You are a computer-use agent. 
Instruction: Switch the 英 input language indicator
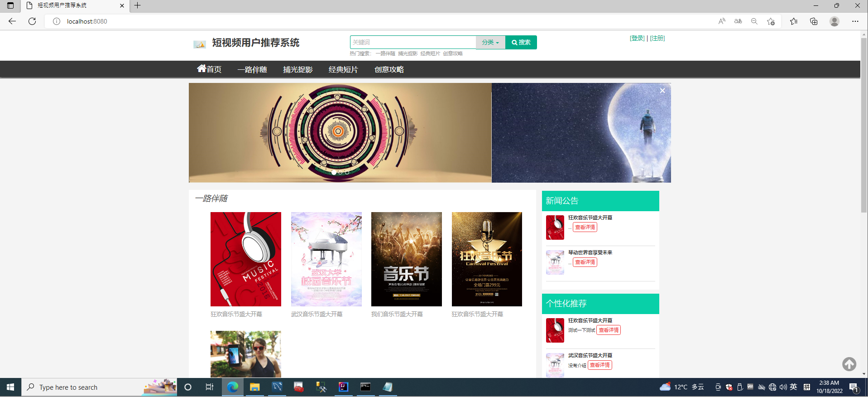(x=794, y=387)
